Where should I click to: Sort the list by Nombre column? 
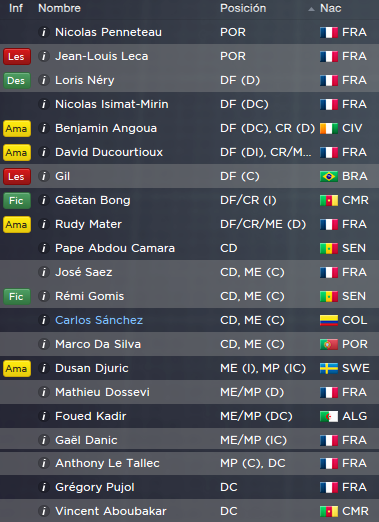pos(59,8)
